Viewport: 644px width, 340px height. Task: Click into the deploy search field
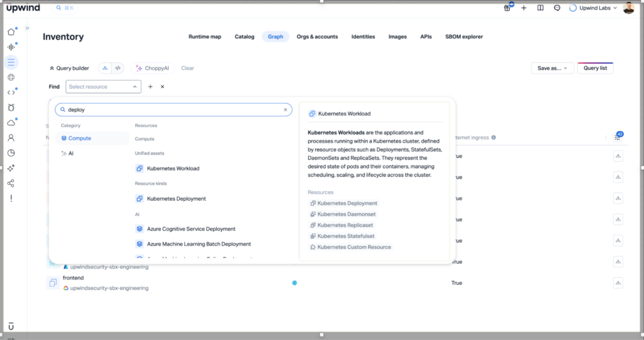[174, 109]
